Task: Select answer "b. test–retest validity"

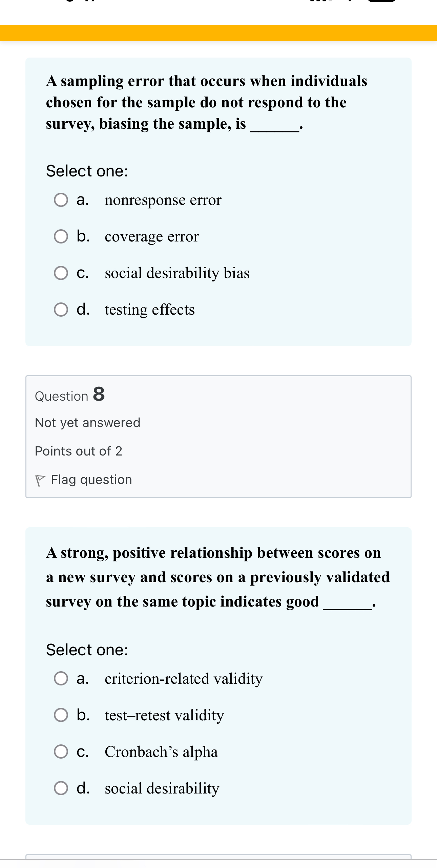Action: [x=62, y=715]
